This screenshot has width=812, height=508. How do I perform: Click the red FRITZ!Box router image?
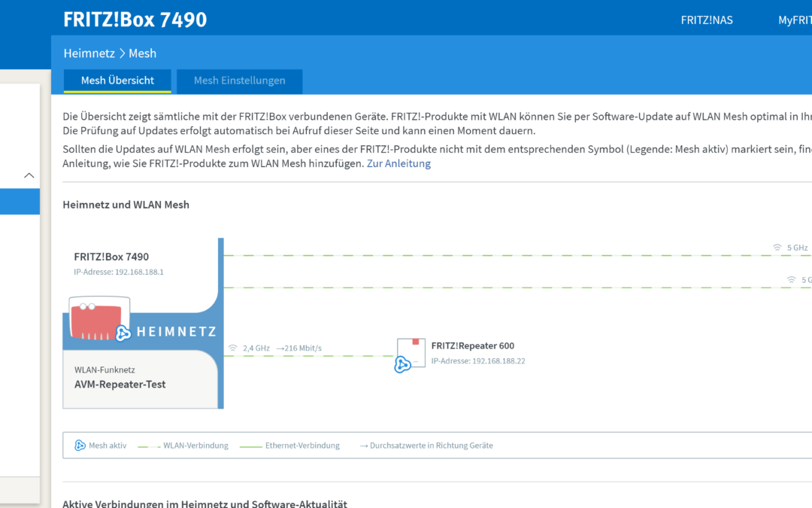[x=96, y=319]
